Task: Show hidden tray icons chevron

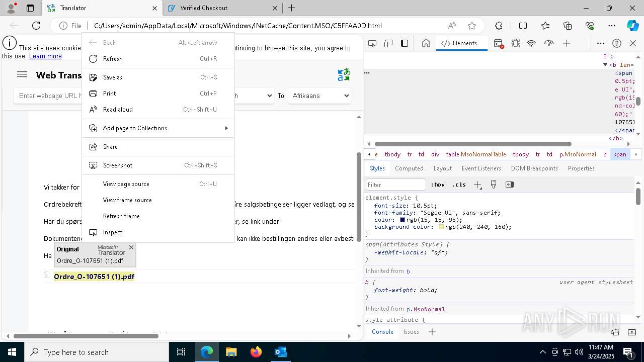Action: point(542,352)
